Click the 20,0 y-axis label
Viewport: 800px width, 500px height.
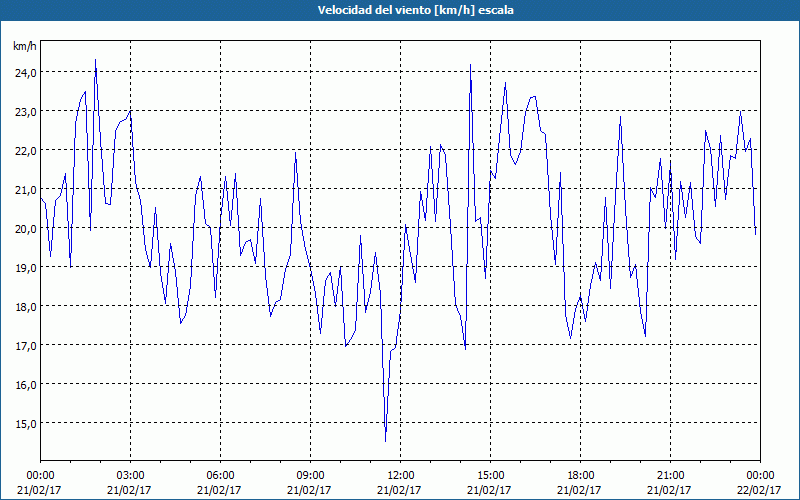(25, 229)
